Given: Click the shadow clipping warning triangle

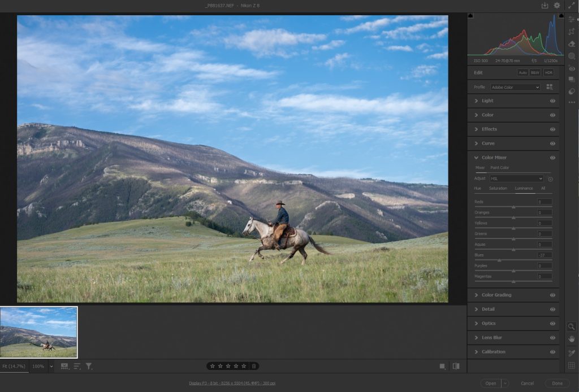Looking at the screenshot, I should point(470,16).
